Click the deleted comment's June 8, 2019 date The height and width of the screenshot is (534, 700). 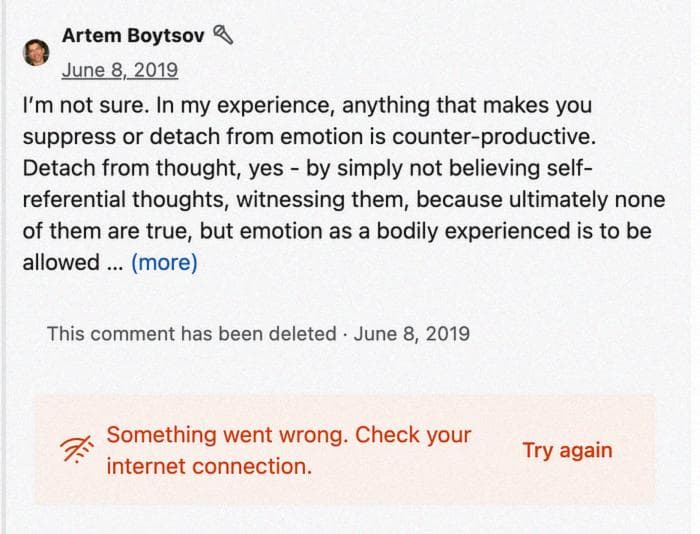(412, 334)
